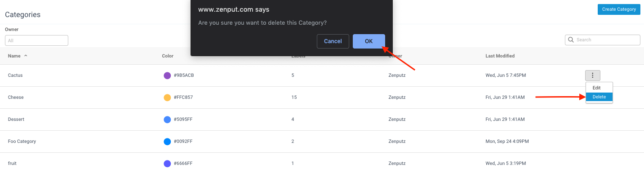Toggle the Name column sort arrow

(x=26, y=56)
